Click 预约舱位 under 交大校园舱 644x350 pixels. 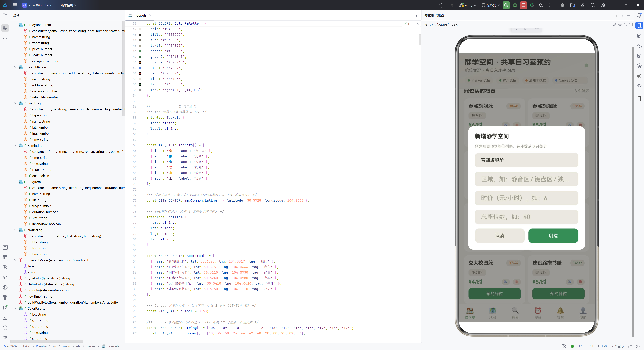[x=494, y=294]
